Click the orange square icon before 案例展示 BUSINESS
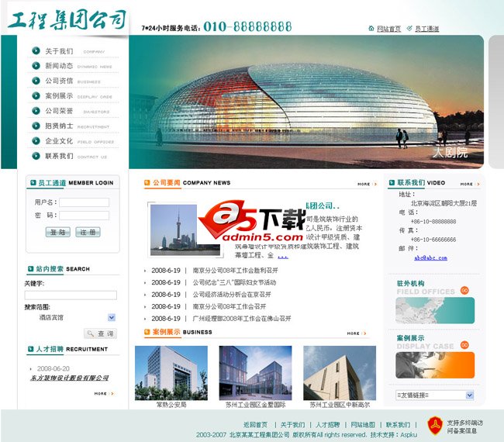Viewport: 504px width, 442px height. tap(147, 332)
